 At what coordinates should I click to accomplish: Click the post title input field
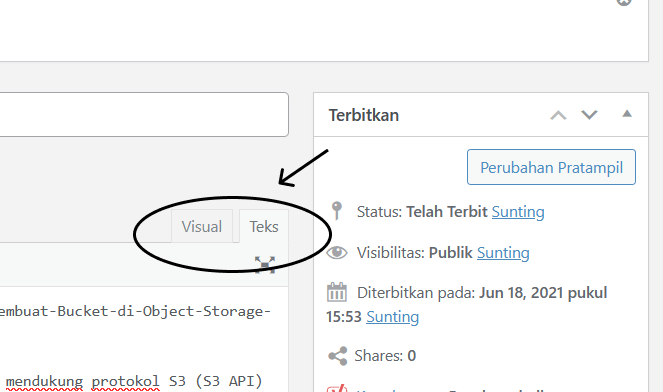click(144, 115)
